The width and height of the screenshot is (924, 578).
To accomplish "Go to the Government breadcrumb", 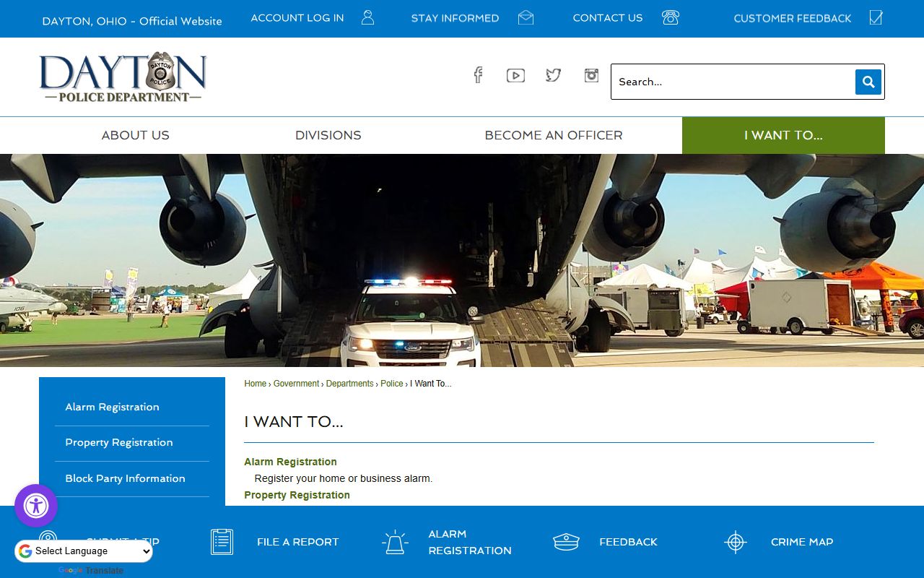I will (296, 384).
